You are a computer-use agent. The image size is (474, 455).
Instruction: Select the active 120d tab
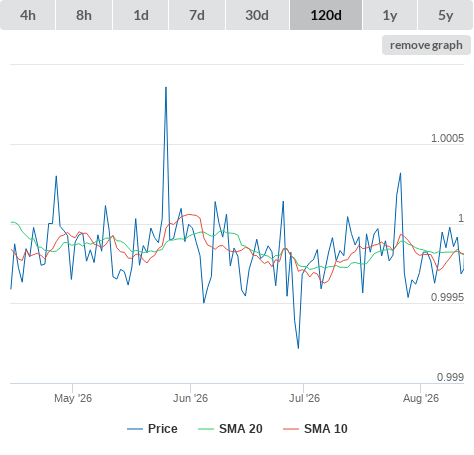(x=326, y=15)
